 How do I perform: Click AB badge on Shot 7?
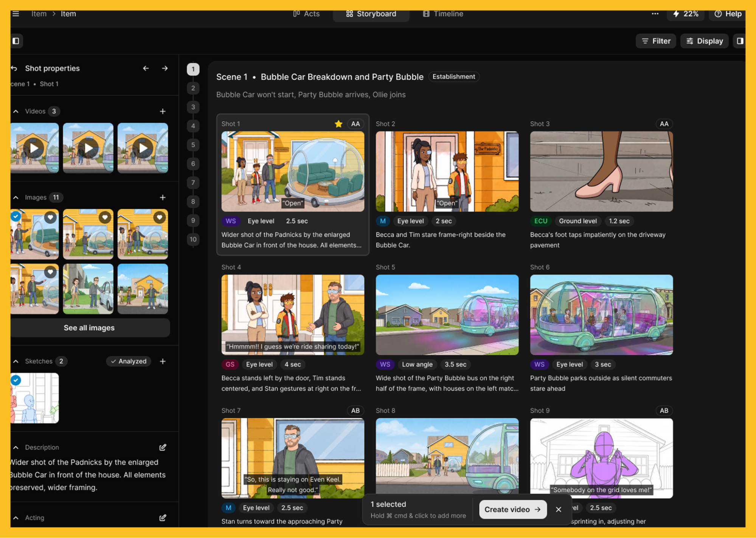[355, 411]
